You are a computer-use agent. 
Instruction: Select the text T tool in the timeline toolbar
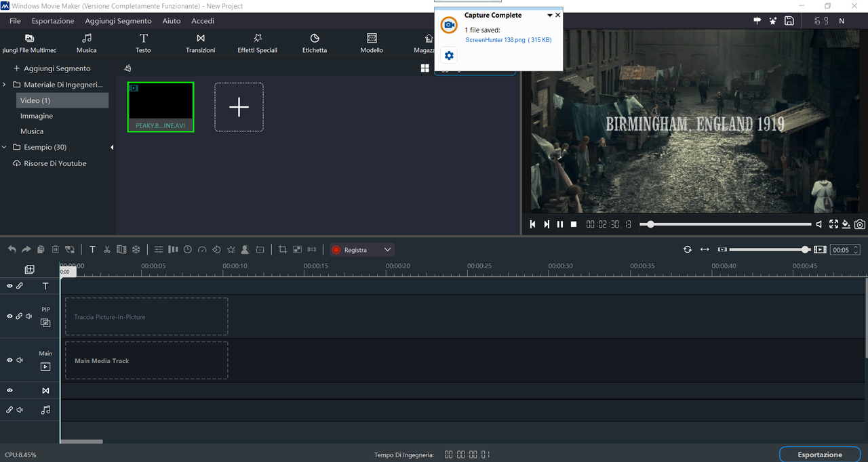tap(93, 249)
